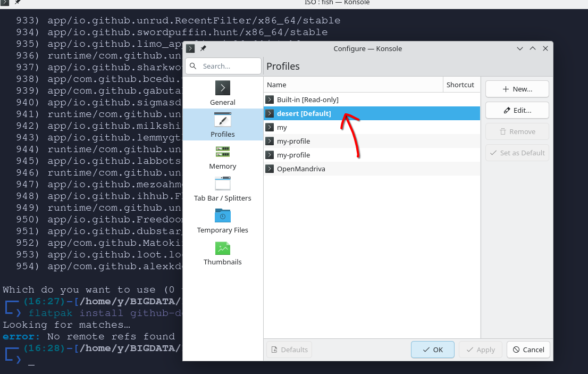Select the OpenMandriva profile
This screenshot has height=374, width=588.
[372, 169]
